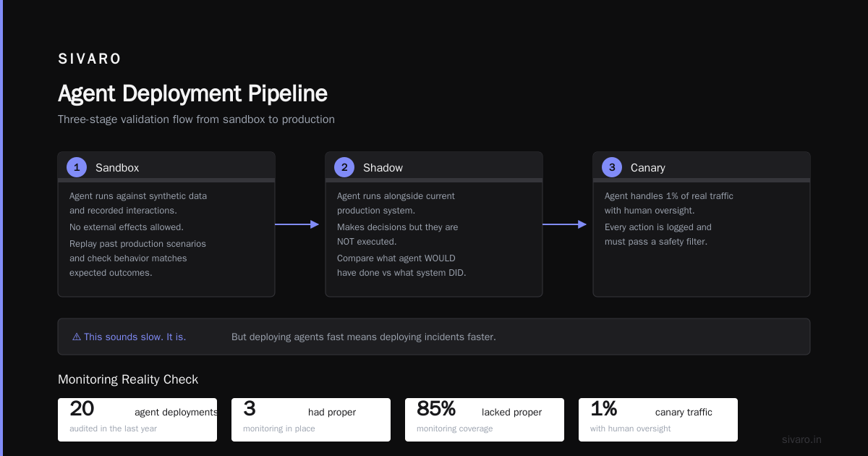This screenshot has height=456, width=868.
Task: Click the '20 agent deployments' stat card
Action: (137, 420)
